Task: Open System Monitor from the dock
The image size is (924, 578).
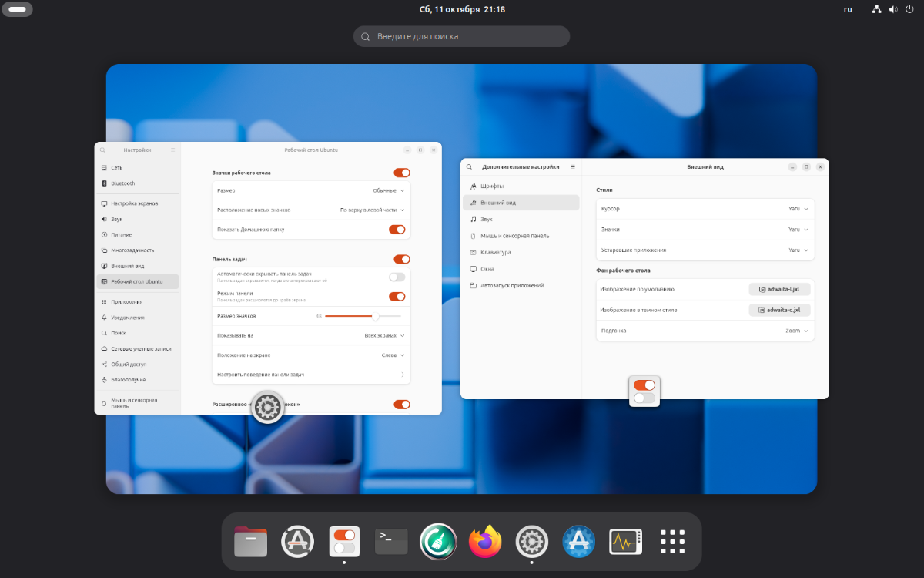Action: [625, 543]
